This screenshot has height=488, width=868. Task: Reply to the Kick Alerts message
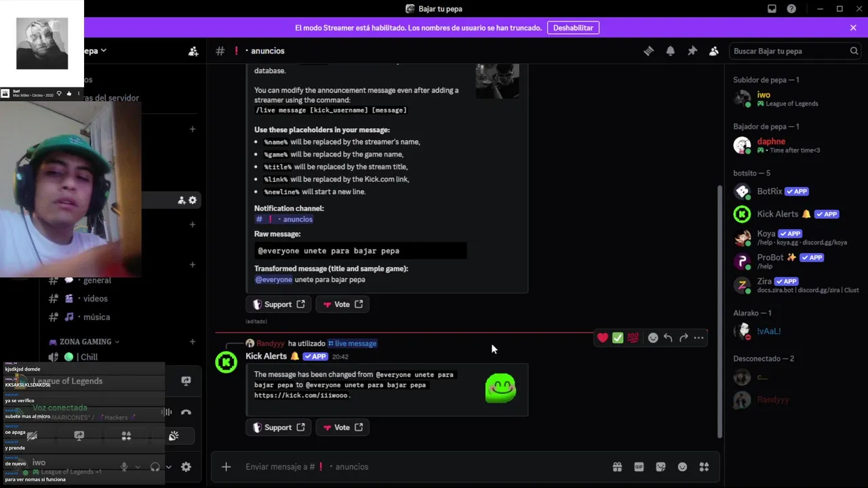click(x=668, y=338)
